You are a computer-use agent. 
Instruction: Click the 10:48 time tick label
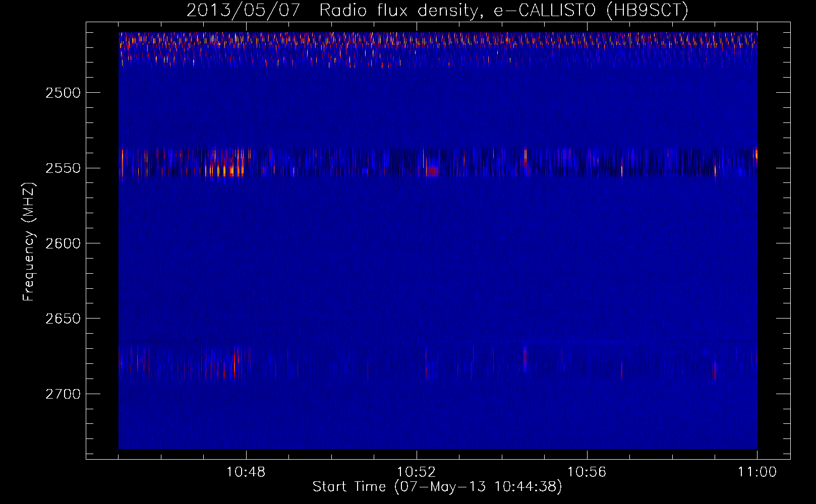pos(246,472)
